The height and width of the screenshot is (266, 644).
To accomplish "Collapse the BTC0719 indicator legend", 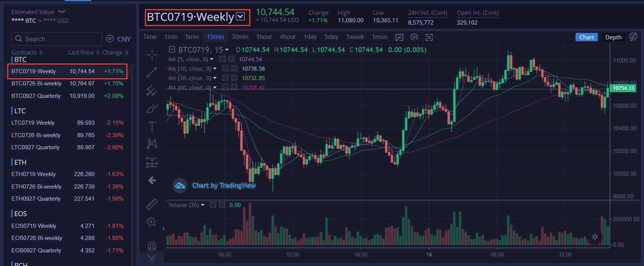I will 172,49.
